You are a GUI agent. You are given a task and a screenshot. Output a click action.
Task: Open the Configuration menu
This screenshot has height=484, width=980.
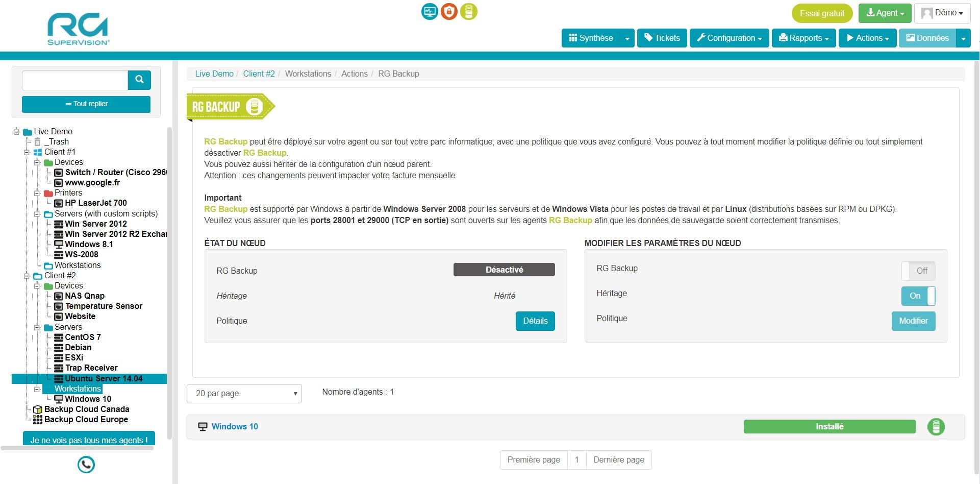(x=729, y=38)
